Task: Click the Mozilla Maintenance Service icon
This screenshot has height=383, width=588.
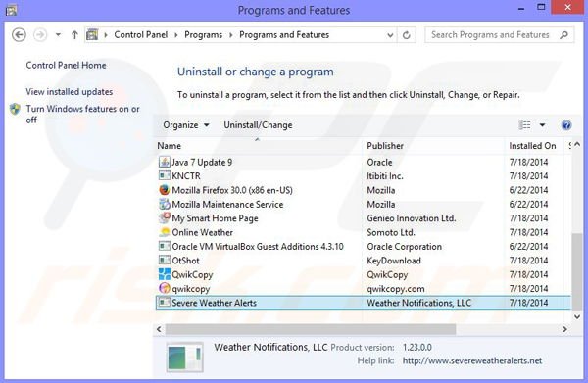Action: click(165, 205)
